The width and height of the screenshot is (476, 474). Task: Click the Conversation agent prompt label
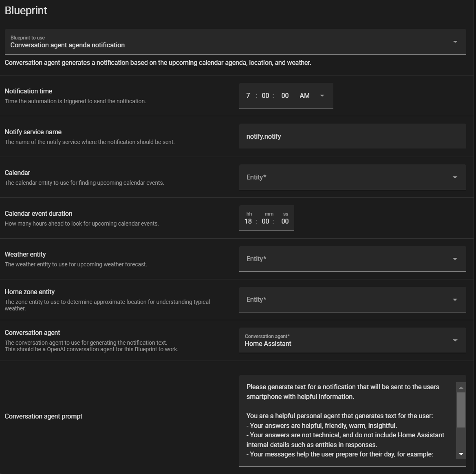(x=44, y=416)
